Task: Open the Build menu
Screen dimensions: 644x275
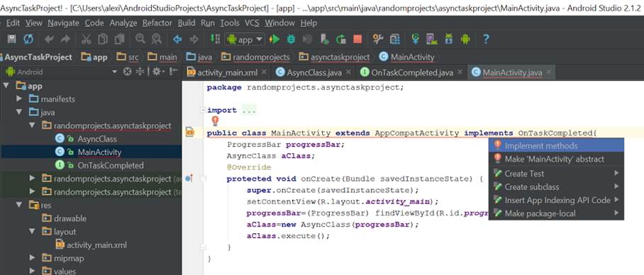Action: click(x=187, y=23)
